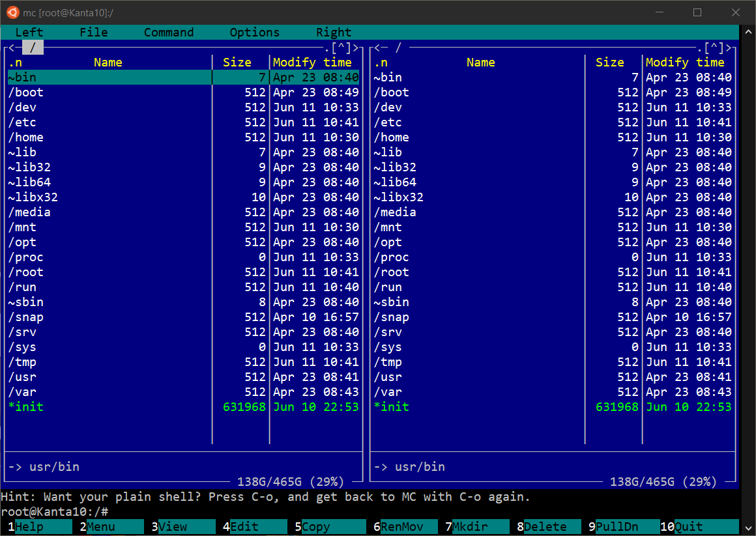The width and height of the screenshot is (756, 536).
Task: Go back in right panel directory history arrow
Action: coord(377,48)
